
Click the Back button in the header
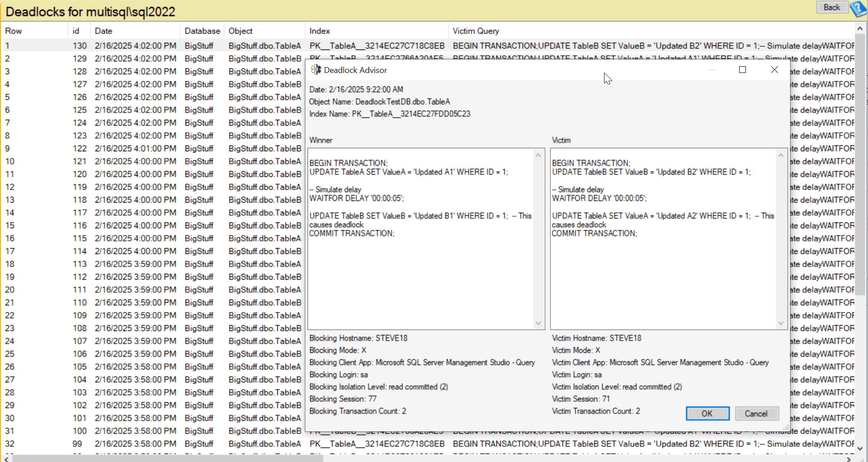click(x=832, y=7)
